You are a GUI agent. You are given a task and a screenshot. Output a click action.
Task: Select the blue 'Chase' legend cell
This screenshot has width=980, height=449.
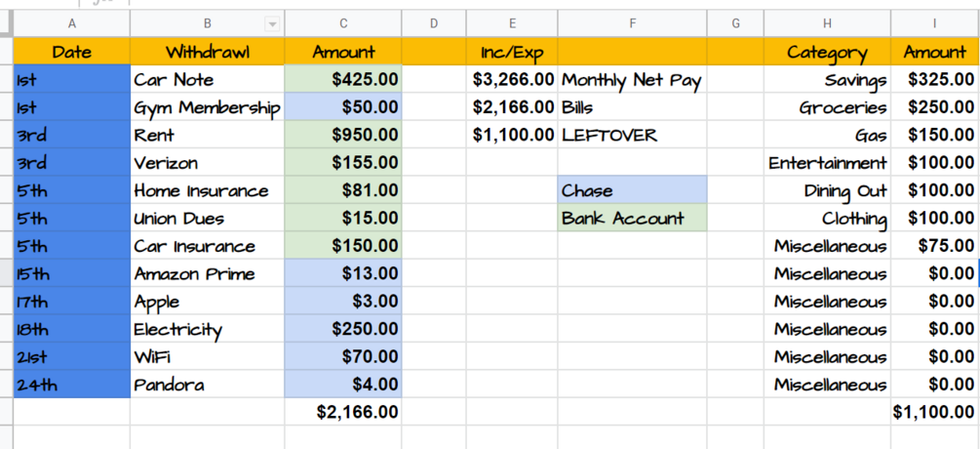(x=633, y=190)
